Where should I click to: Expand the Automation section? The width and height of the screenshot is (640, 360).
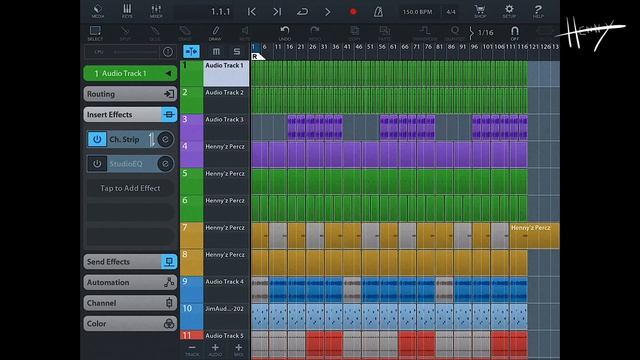click(x=130, y=282)
